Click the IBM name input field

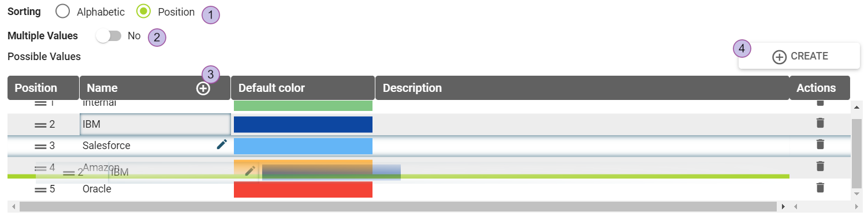155,124
